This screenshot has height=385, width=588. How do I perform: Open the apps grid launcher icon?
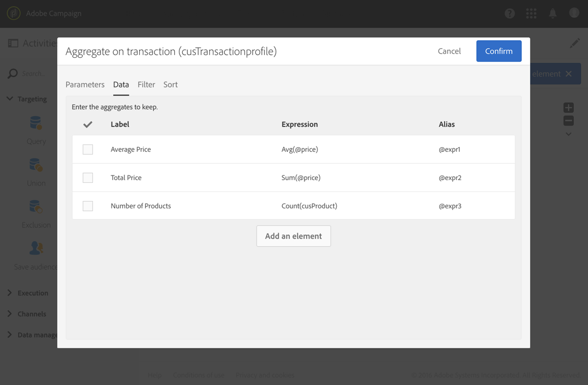coord(531,14)
